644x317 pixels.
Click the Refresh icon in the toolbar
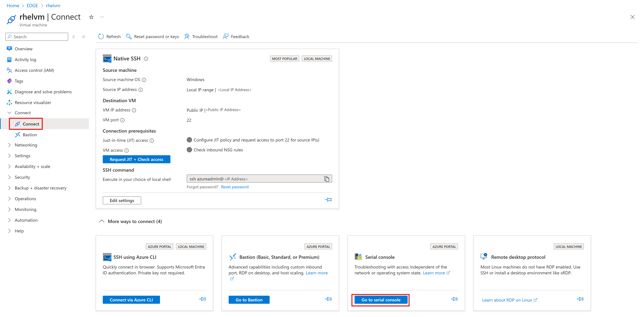101,36
